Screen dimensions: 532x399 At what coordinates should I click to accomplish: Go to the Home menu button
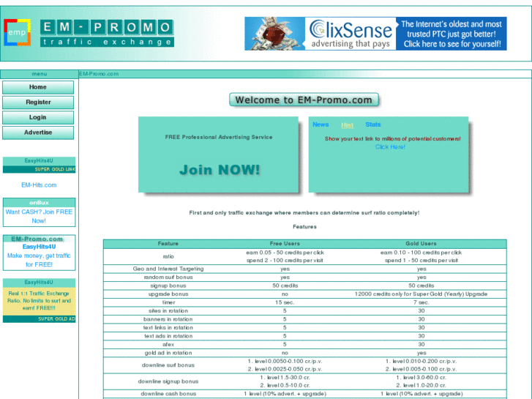coord(38,87)
